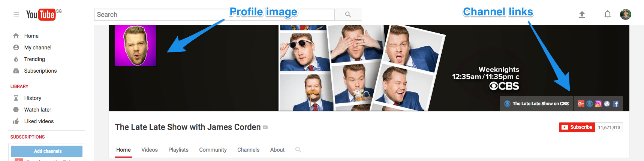Click the channel profile image
This screenshot has width=644, height=161.
tap(136, 46)
